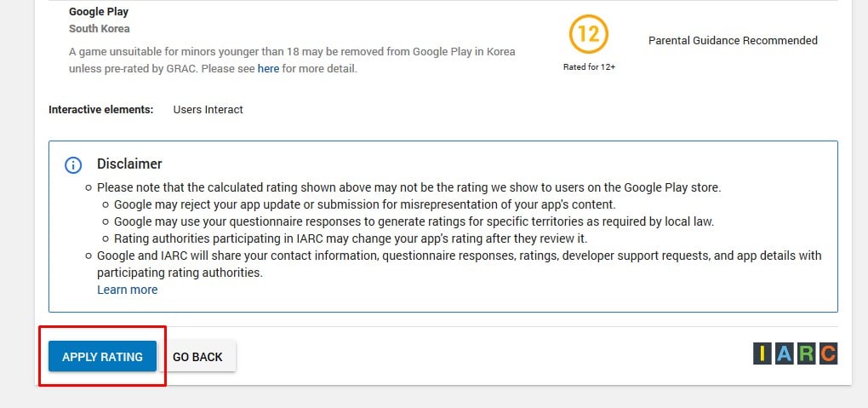The width and height of the screenshot is (868, 408).
Task: Click the orange C tile in IARC logo
Action: [826, 354]
